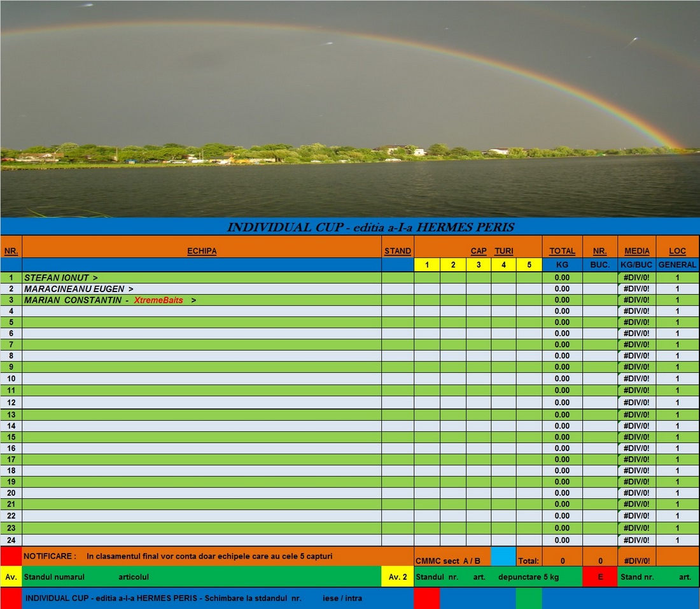Select the MEDIA column header

click(x=637, y=251)
